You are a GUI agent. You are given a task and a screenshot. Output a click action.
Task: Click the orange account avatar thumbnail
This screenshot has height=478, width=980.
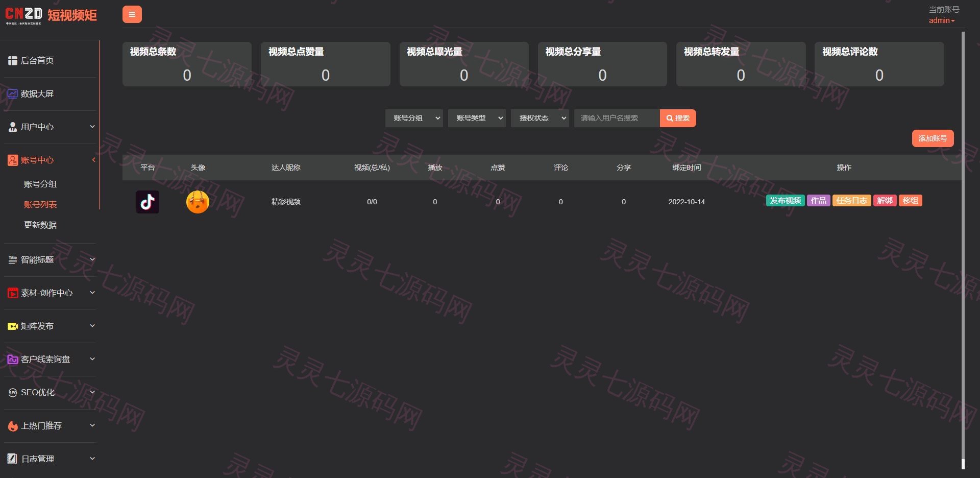(x=198, y=202)
